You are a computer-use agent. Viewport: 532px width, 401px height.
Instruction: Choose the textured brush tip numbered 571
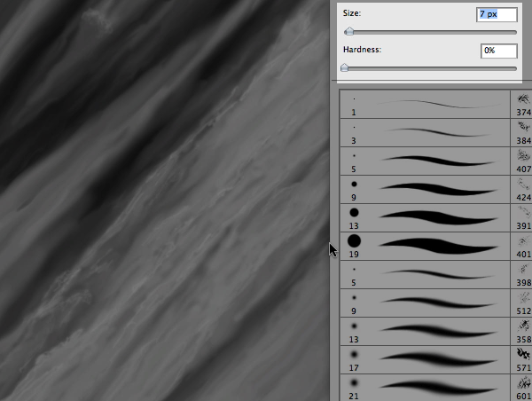tap(521, 360)
